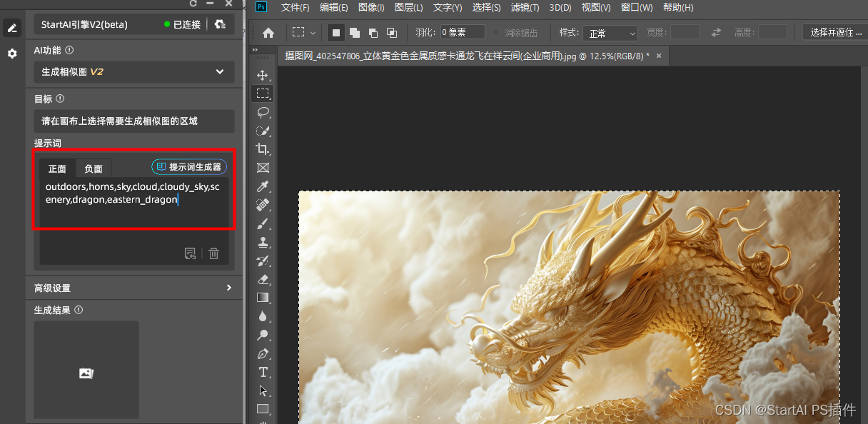Choose Subtract from Selection mode
868x424 pixels.
(373, 33)
